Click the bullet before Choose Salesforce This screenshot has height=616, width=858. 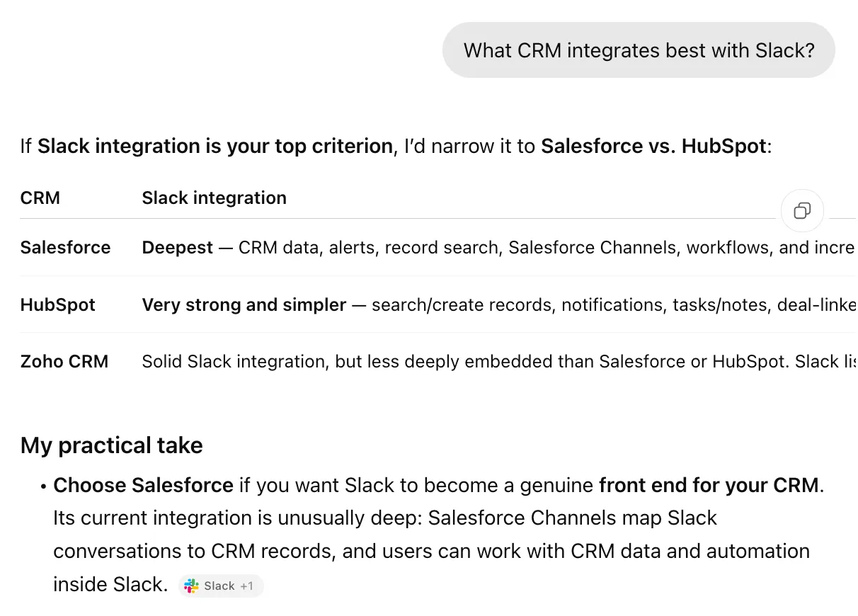click(x=43, y=487)
